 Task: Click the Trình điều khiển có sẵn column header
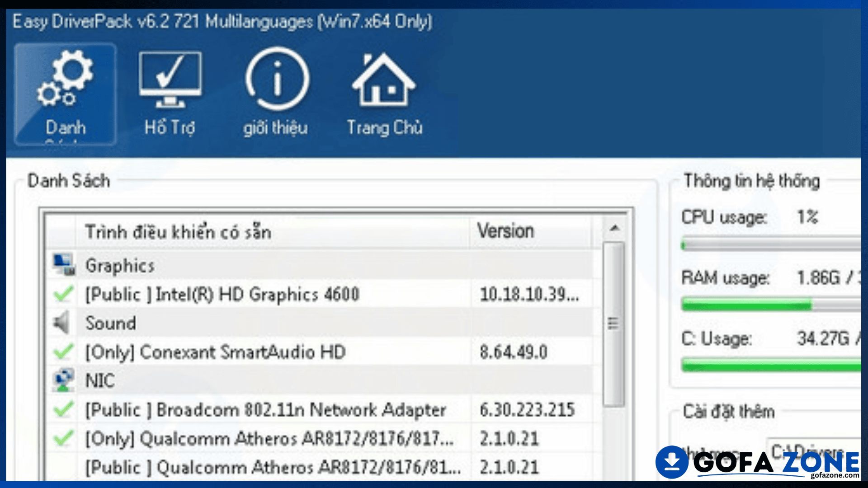[273, 232]
